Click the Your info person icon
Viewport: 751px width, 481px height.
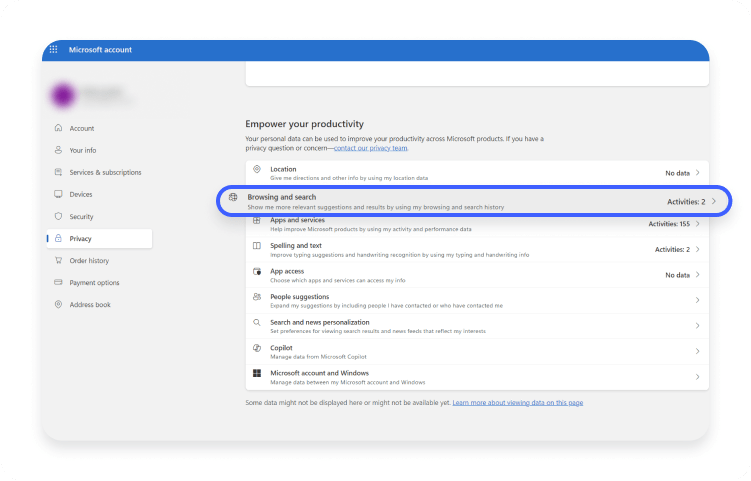coord(58,150)
